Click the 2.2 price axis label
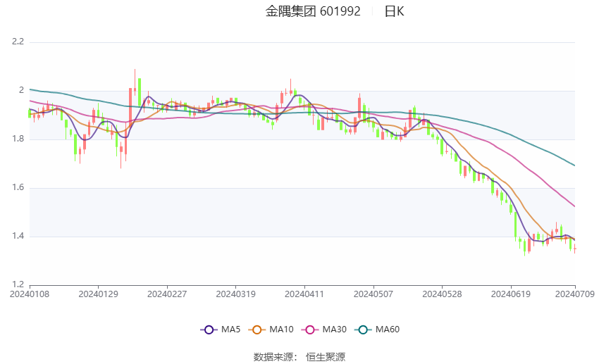Viewport: 599px width, 364px height. click(x=18, y=42)
